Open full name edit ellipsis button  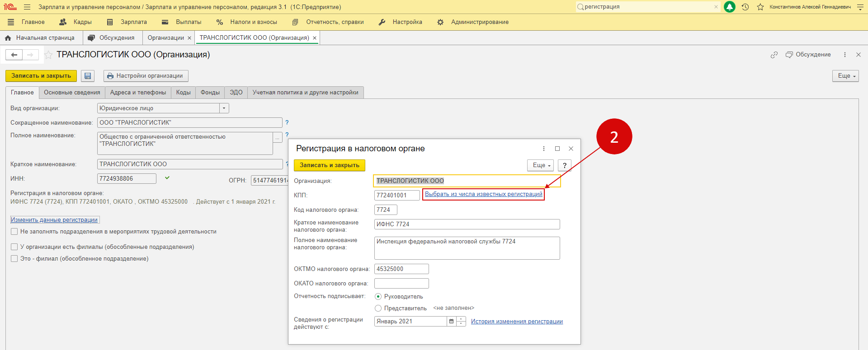278,137
